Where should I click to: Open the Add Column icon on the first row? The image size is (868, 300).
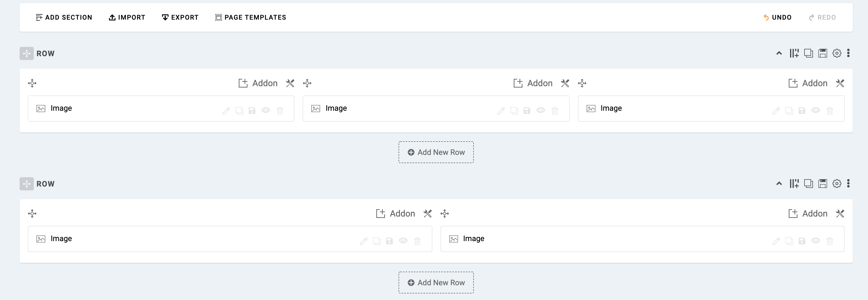pos(794,53)
